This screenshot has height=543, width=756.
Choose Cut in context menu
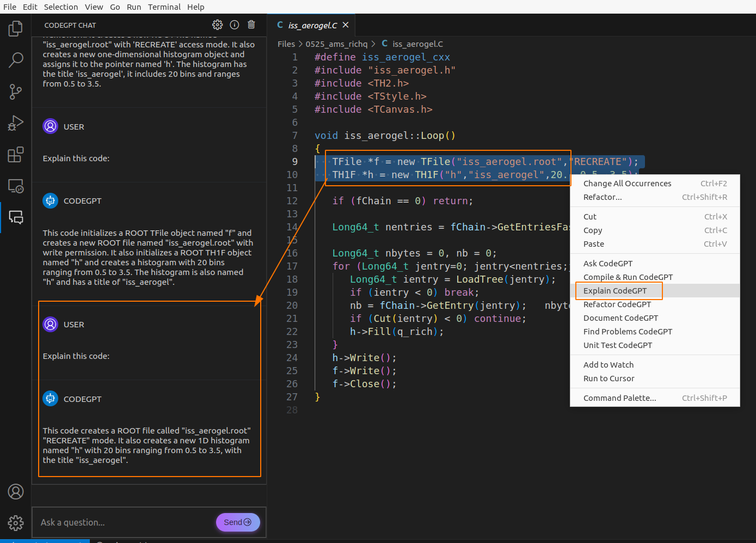(x=655, y=217)
